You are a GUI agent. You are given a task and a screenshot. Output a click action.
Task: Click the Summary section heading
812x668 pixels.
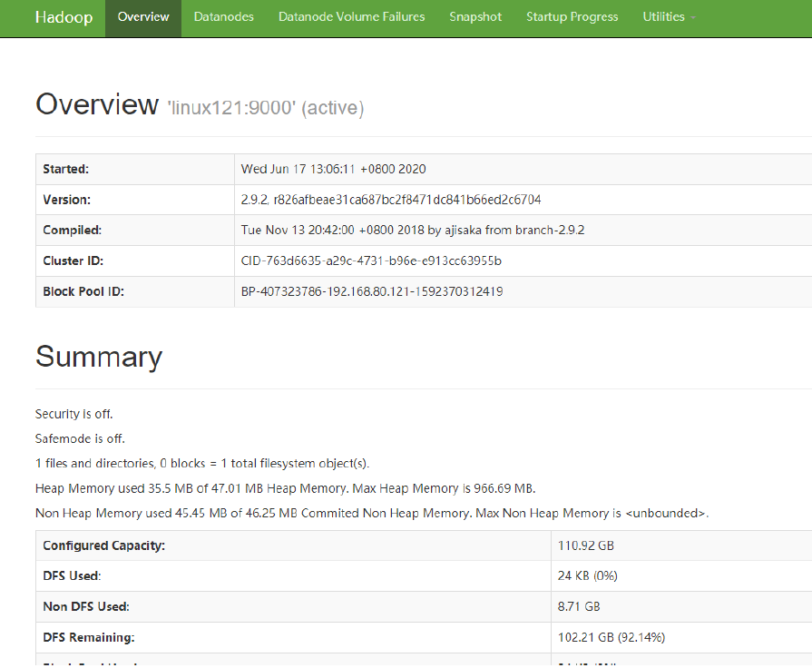(x=99, y=357)
